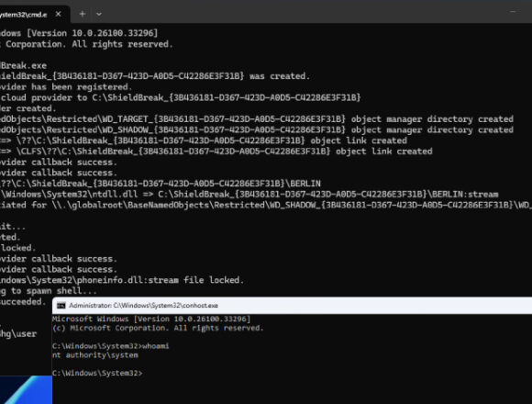Click the '\CLFS\??\C:\ShieldBreak_' object link line
Image resolution: width=532 pixels, height=404 pixels.
[216, 151]
